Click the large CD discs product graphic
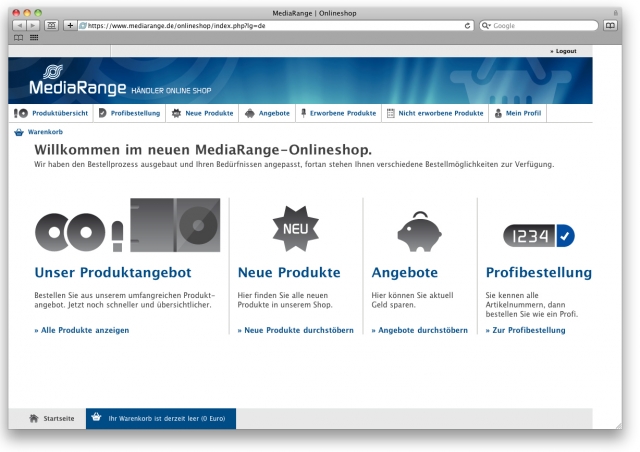The width and height of the screenshot is (640, 452). pos(70,232)
